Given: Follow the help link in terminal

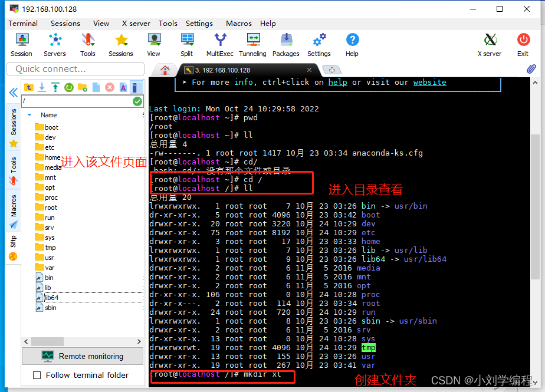Looking at the screenshot, I should coord(338,83).
